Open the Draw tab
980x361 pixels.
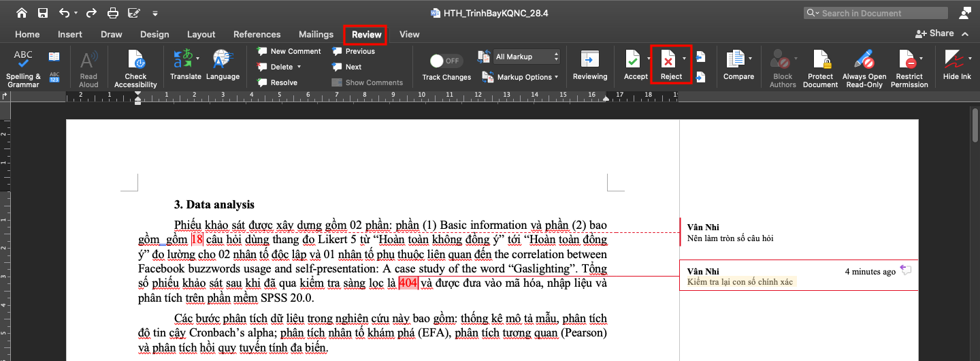click(x=112, y=34)
